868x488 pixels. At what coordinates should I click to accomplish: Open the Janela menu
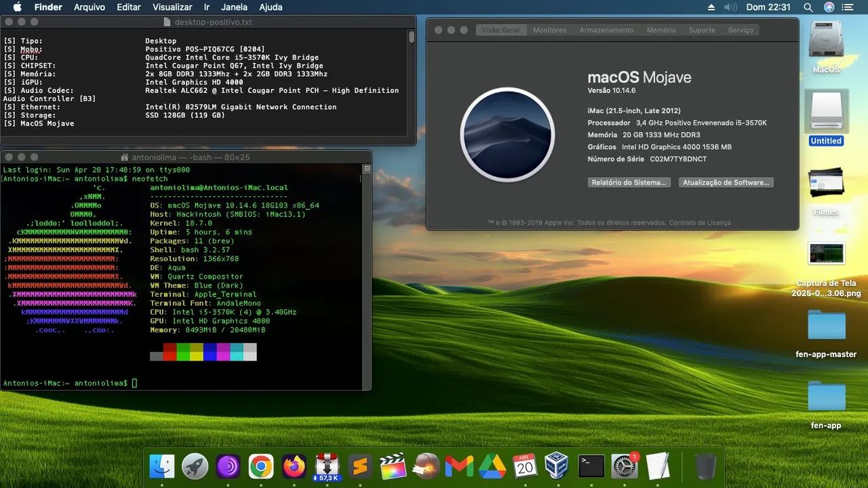coord(235,7)
